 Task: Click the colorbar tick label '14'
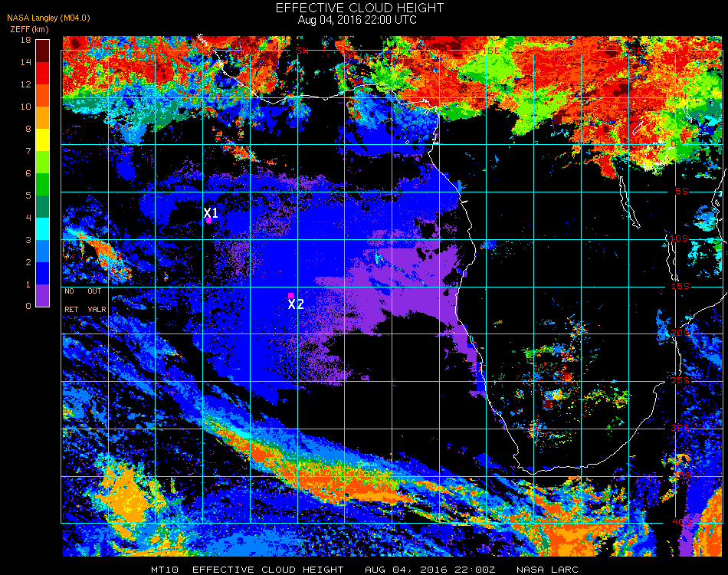[26, 62]
